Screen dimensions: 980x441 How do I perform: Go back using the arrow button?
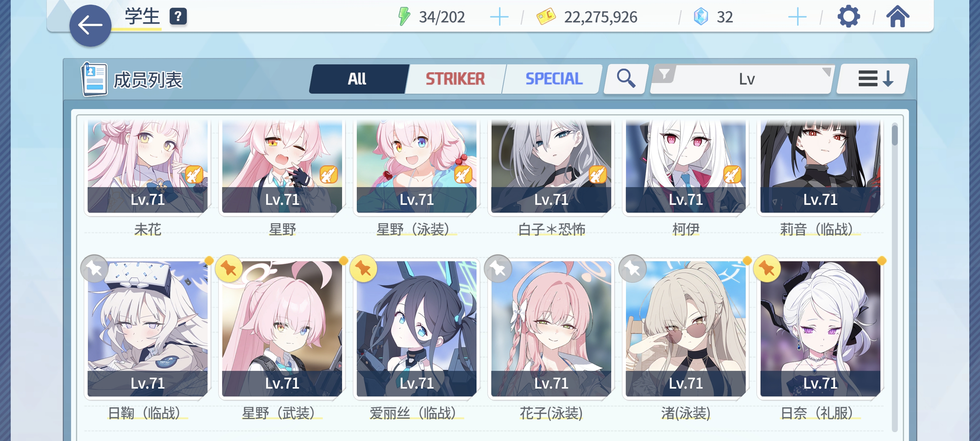click(x=90, y=26)
